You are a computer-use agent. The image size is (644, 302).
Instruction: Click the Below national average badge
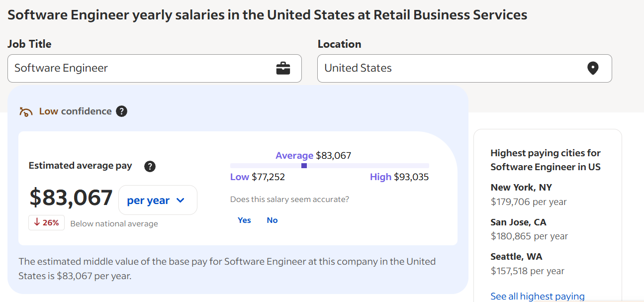tap(113, 223)
